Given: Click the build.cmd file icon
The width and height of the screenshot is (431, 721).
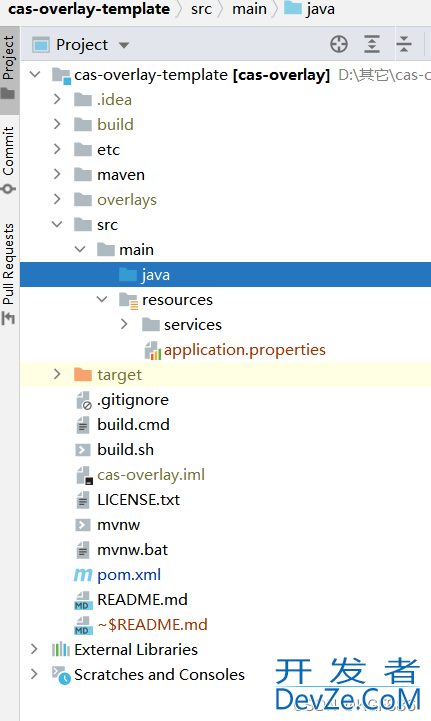Looking at the screenshot, I should pyautogui.click(x=83, y=424).
